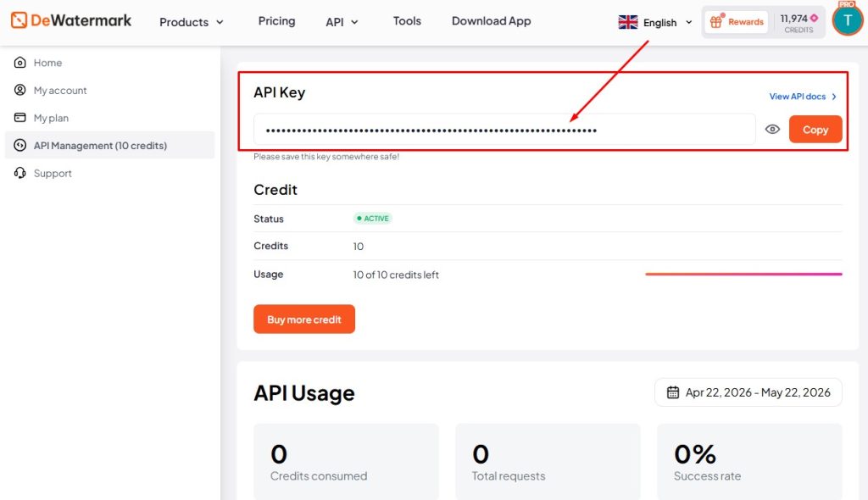This screenshot has width=868, height=500.
Task: Click the Support headset icon
Action: coord(20,173)
